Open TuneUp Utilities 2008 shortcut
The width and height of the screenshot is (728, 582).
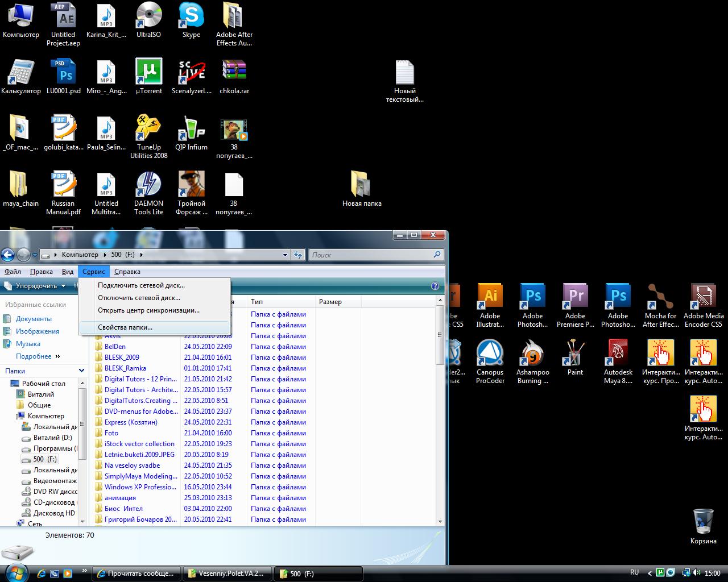pos(148,137)
